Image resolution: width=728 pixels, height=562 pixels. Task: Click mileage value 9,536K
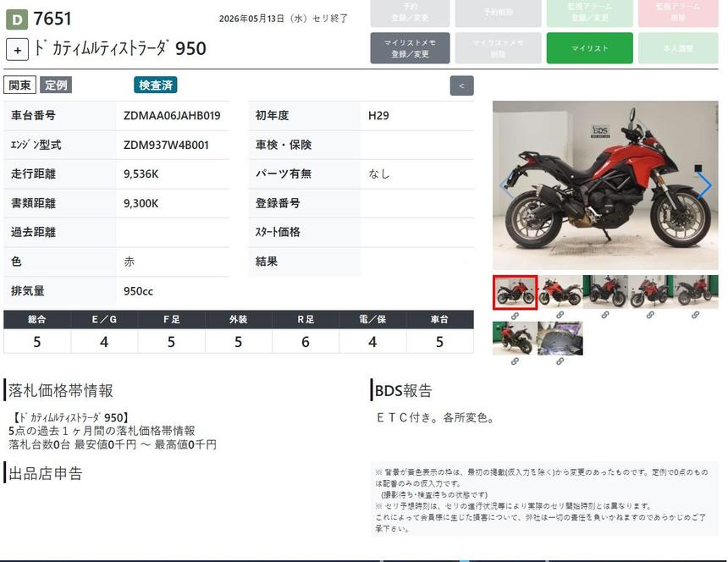tap(141, 174)
